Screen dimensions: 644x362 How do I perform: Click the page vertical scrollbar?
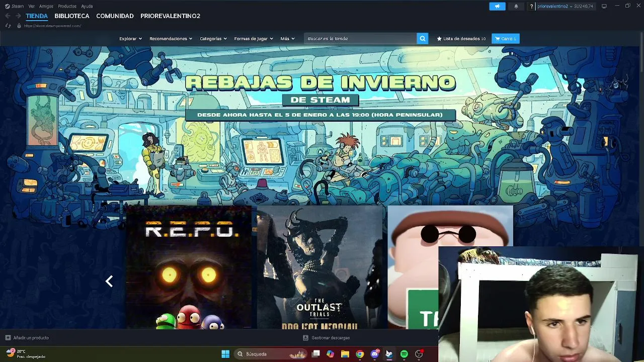tap(641, 53)
